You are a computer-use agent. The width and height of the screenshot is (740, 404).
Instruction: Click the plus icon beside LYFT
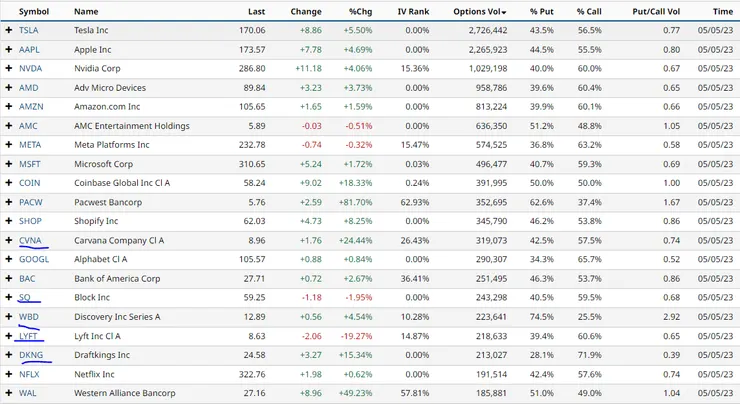pos(8,336)
